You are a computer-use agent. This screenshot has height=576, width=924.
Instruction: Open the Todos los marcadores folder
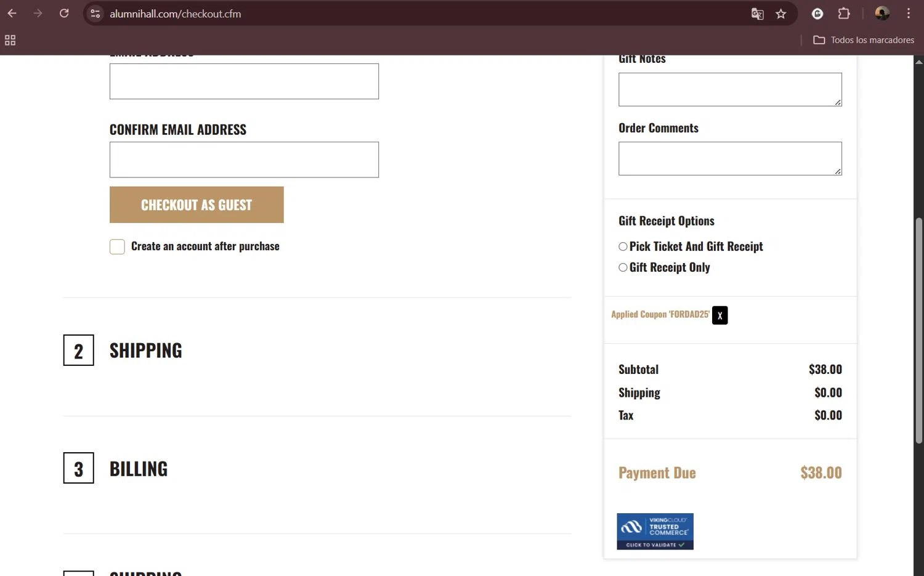[864, 40]
